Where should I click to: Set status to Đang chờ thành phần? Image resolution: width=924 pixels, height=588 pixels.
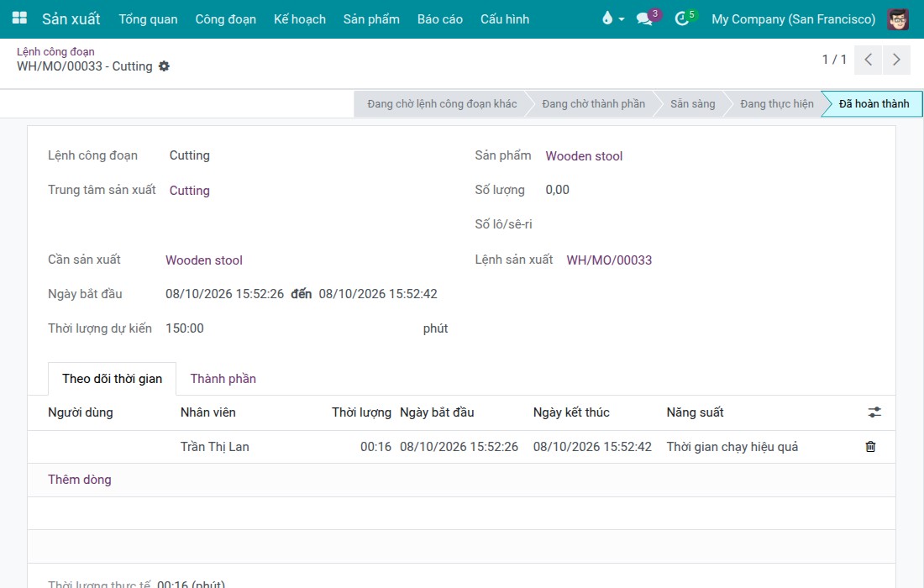[x=593, y=103]
